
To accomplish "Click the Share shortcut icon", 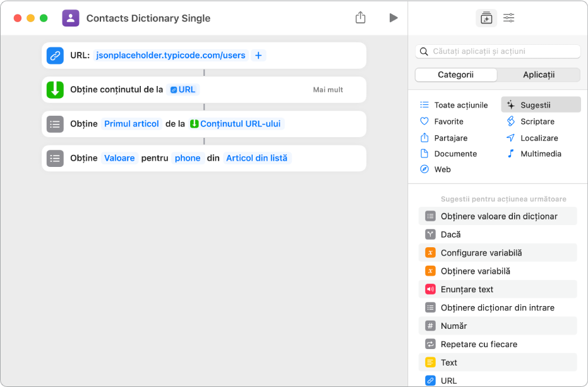I will [x=361, y=18].
